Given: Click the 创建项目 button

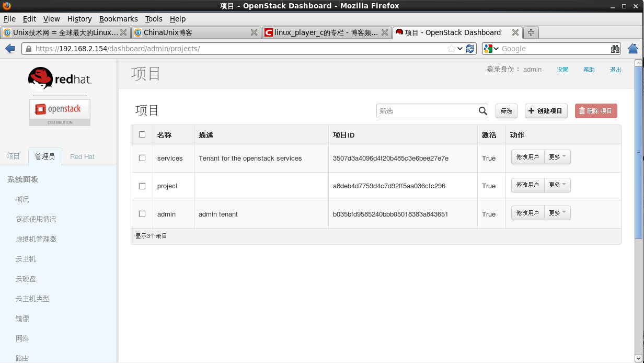Looking at the screenshot, I should (546, 110).
